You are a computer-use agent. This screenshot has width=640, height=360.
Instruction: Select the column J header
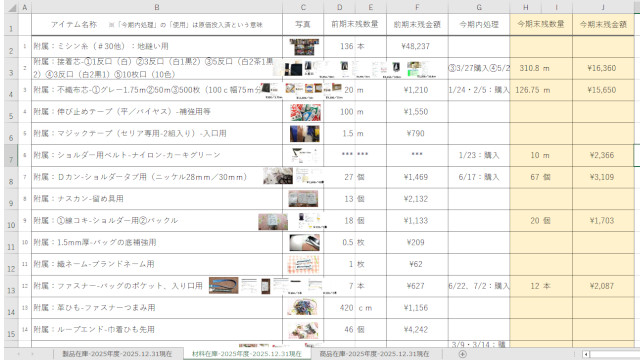point(603,7)
